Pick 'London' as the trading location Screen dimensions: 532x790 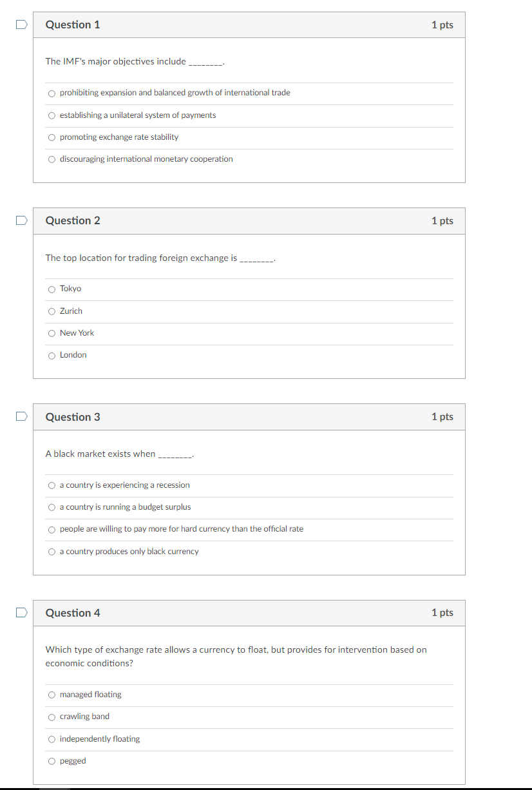(x=52, y=355)
